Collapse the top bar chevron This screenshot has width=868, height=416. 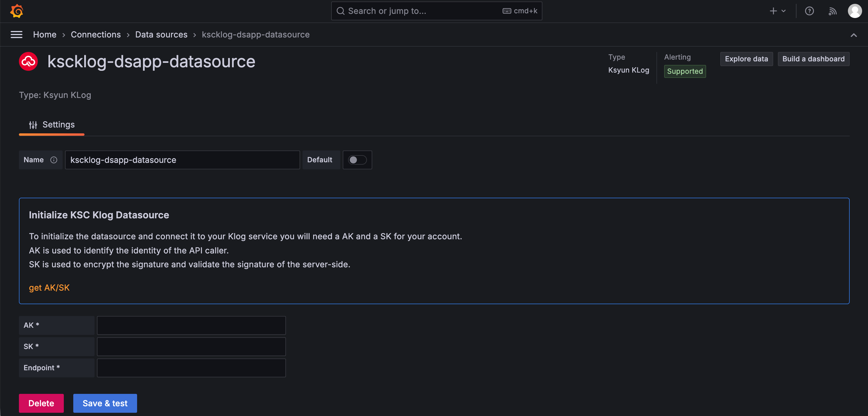click(x=854, y=35)
